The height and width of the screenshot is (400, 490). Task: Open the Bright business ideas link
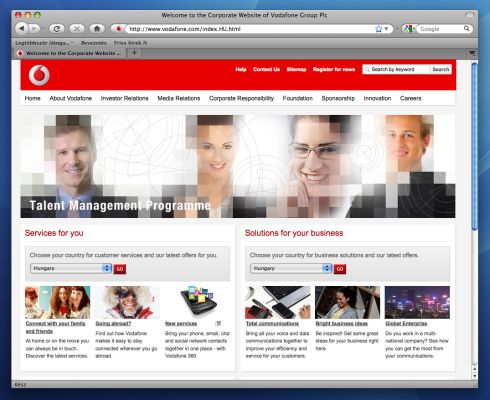tap(342, 323)
